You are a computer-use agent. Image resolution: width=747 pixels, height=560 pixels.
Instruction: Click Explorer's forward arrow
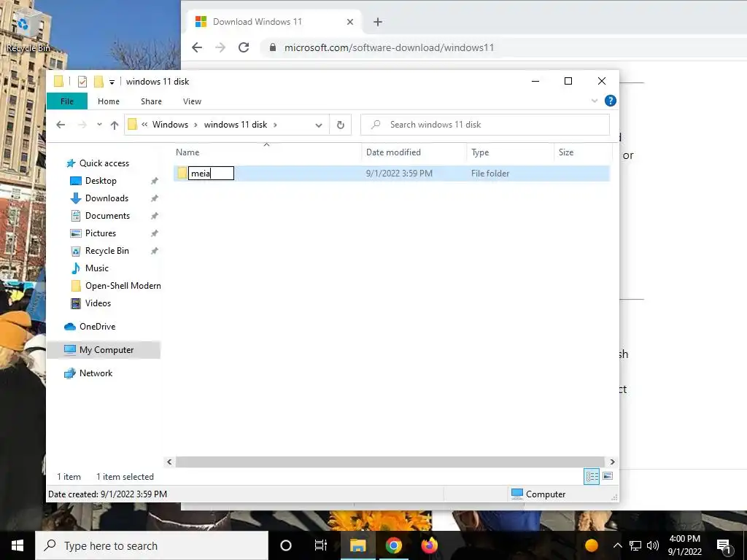pyautogui.click(x=82, y=125)
